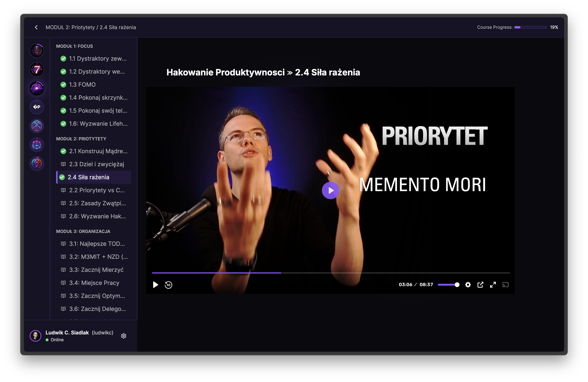Open settings gear next to Ludwik C. Siadlak
This screenshot has width=588, height=382.
click(x=123, y=336)
